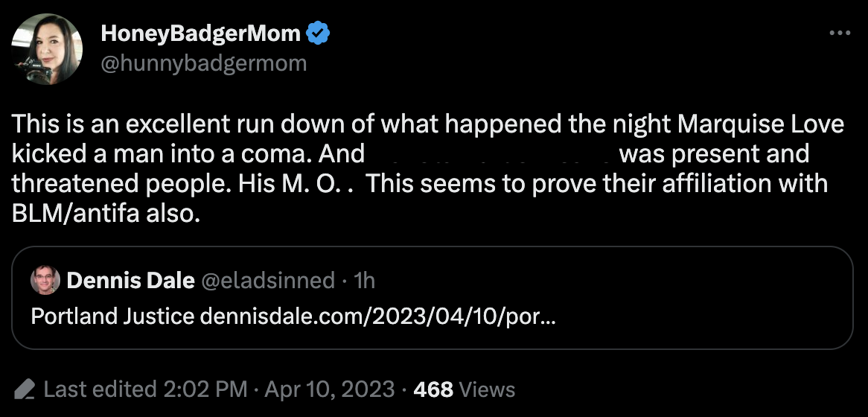Click the BLM/antifa also text
Screen dimensions: 868x417
[106, 213]
